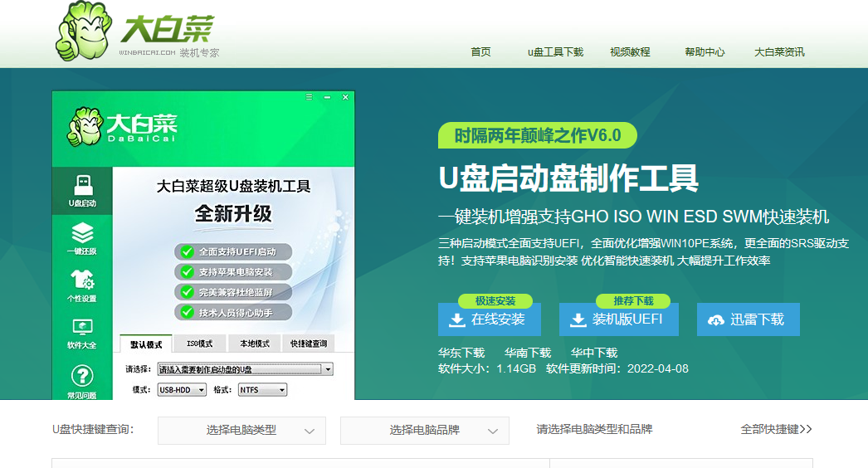Click the 在线安装 download button
This screenshot has height=468, width=868.
[x=490, y=319]
